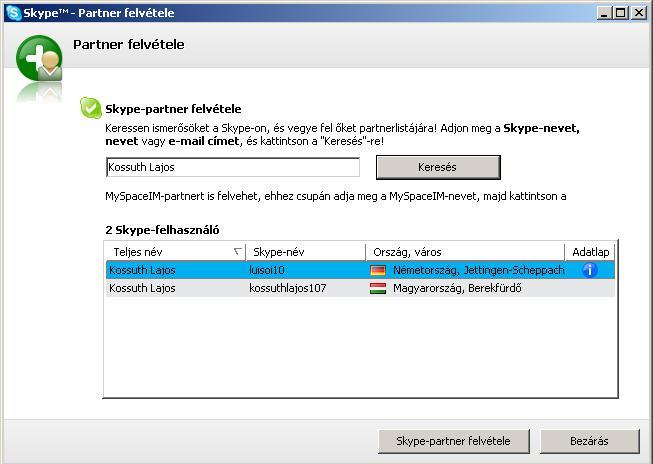
Task: Toggle sort arrow in Teljes név header
Action: [236, 252]
